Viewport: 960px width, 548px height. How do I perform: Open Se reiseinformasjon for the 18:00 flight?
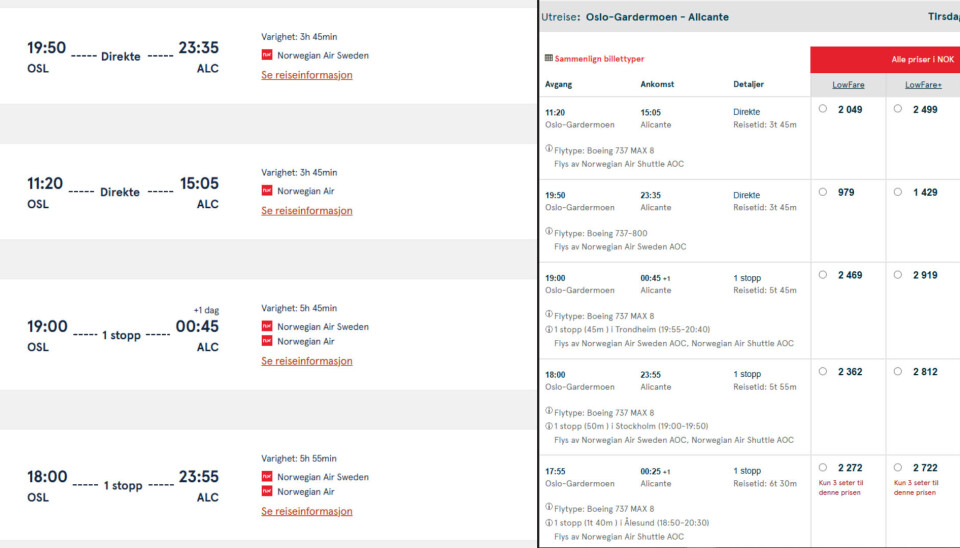(x=307, y=511)
